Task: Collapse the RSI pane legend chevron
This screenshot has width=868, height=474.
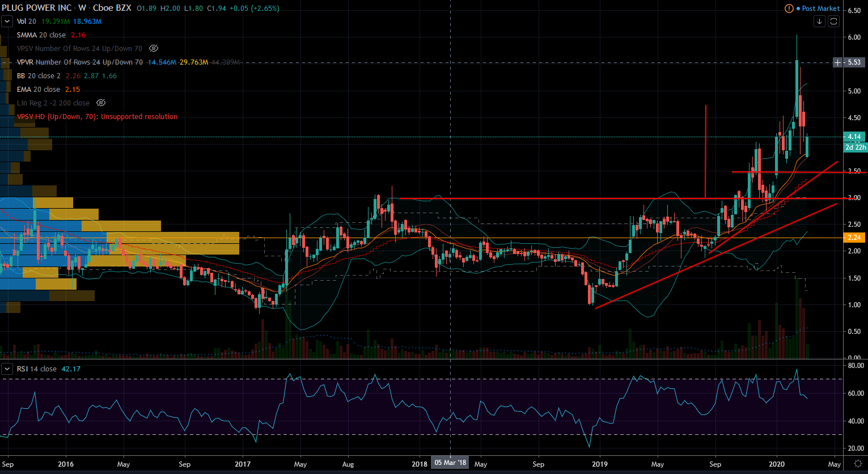Action: 7,369
